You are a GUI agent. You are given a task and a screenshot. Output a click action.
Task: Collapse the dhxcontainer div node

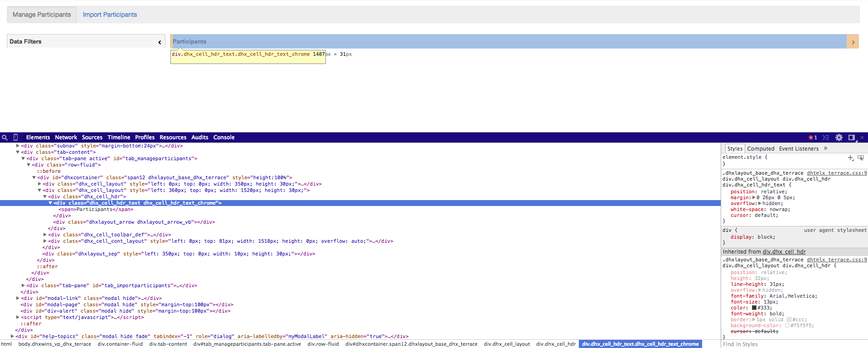34,177
